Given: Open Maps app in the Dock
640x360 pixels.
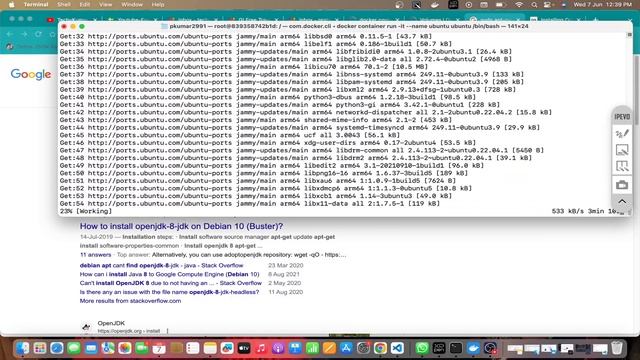Looking at the screenshot, I should (x=108, y=348).
